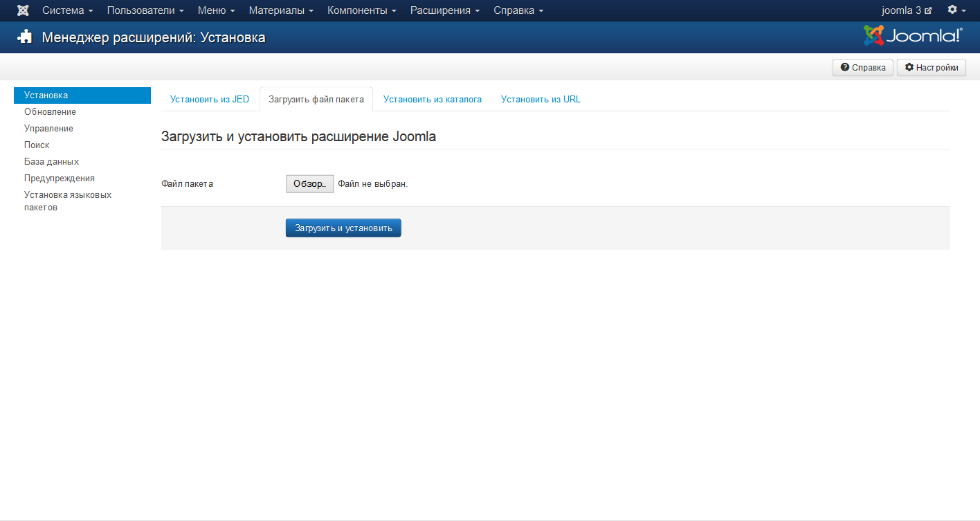
Task: Open the Меню dropdown menu
Action: (216, 10)
